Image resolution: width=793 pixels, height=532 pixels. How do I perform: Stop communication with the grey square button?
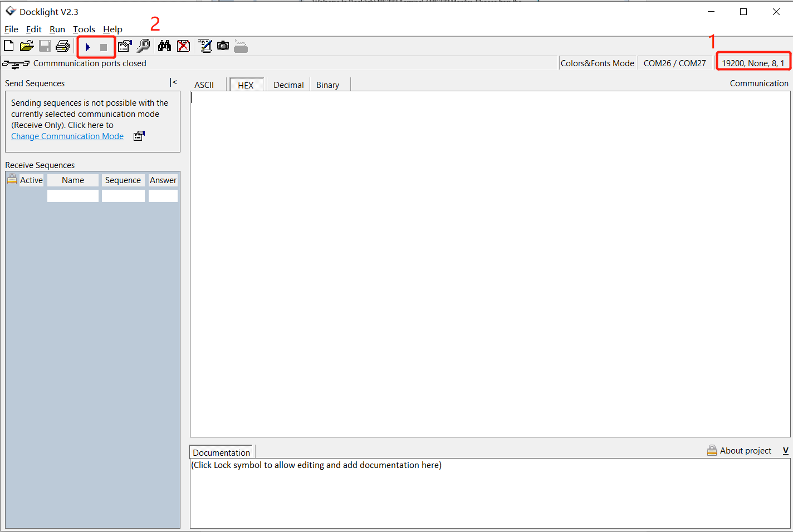click(x=104, y=47)
